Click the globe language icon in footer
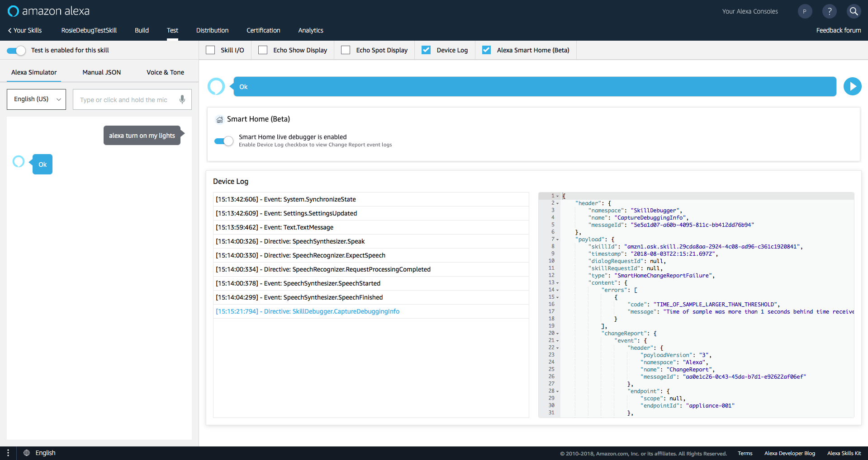 coord(27,453)
